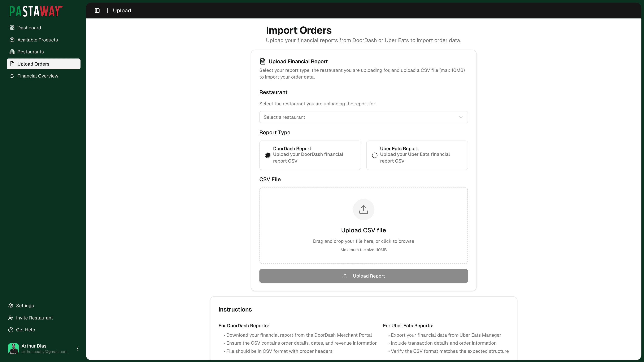This screenshot has height=362, width=644.
Task: Click the PASTAWAY logo
Action: [36, 11]
